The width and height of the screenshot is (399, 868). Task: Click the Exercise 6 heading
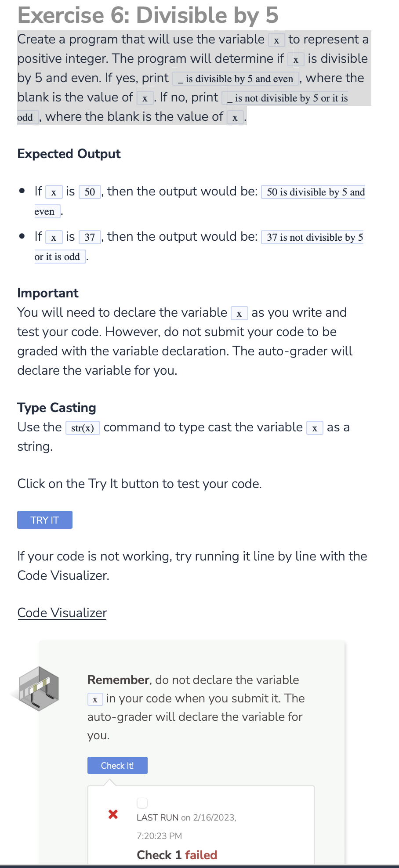point(148,15)
